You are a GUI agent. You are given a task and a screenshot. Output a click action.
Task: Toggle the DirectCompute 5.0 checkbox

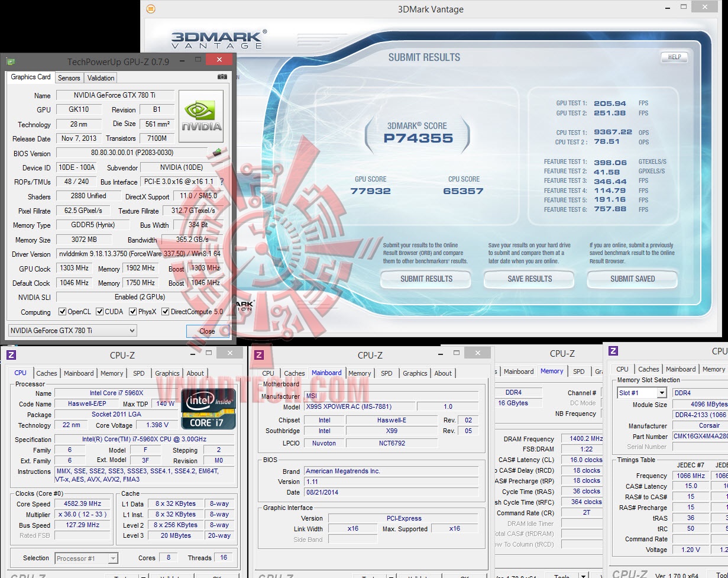pos(166,312)
